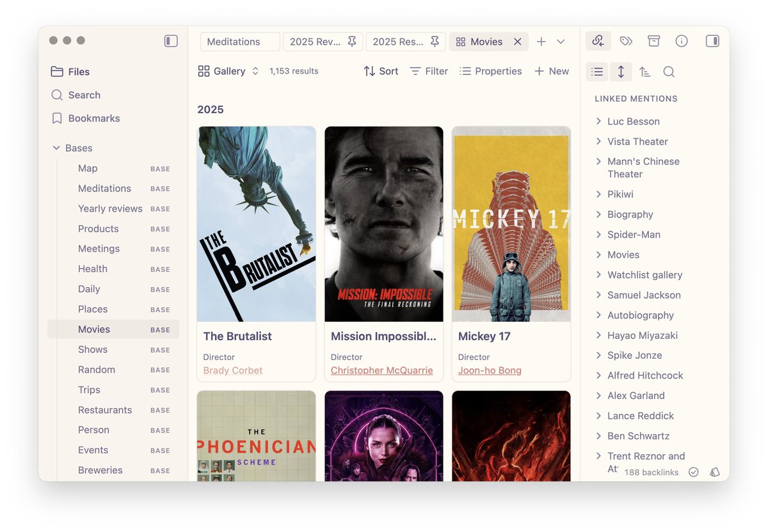This screenshot has height=532, width=768.
Task: Click the Samuel Jackson mention text
Action: 644,295
